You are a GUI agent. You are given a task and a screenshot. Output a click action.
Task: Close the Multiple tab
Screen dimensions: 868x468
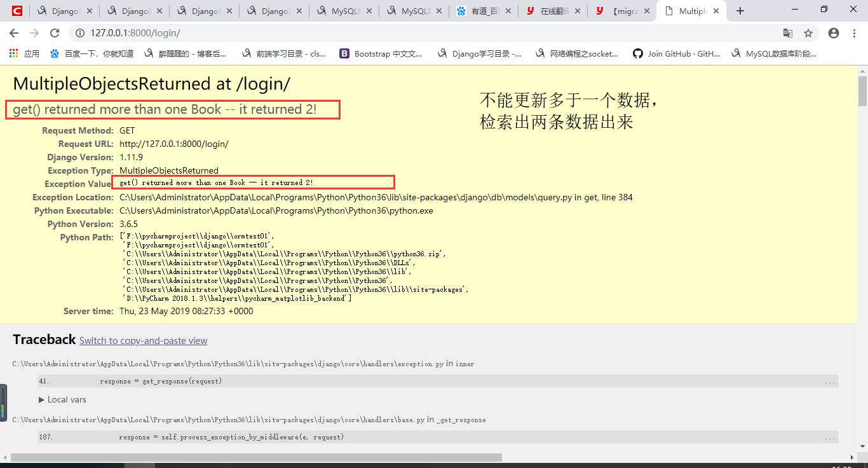tap(716, 11)
